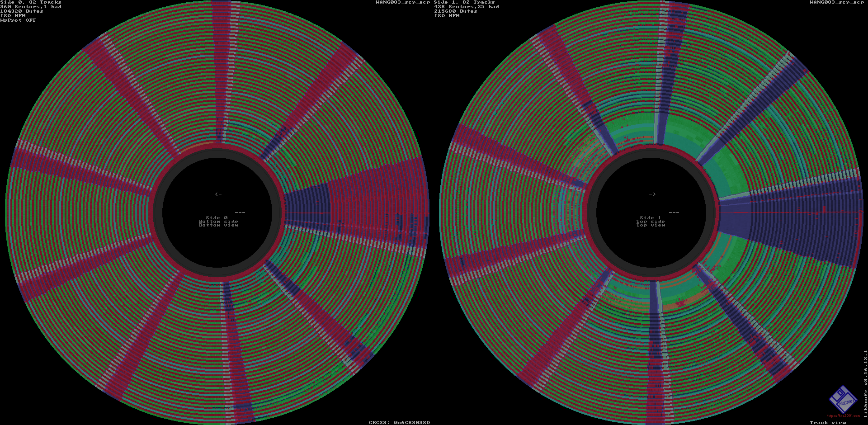Click the 'WrProt OFF' status text
Viewport: 868px width, 425px height.
(x=18, y=20)
